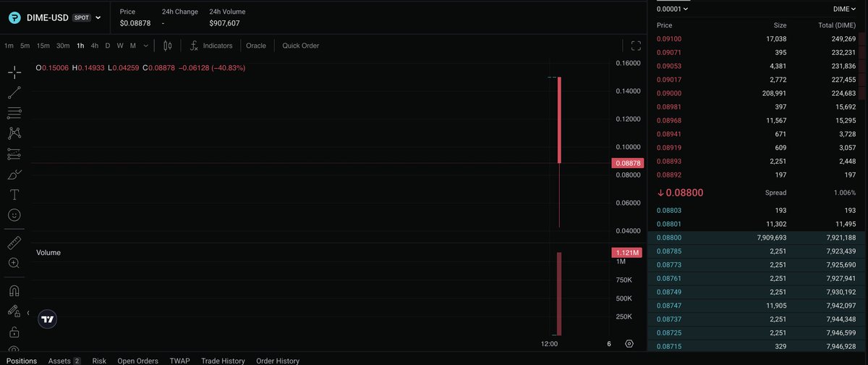Collapse the drawing toolbar side arrow

click(x=28, y=314)
